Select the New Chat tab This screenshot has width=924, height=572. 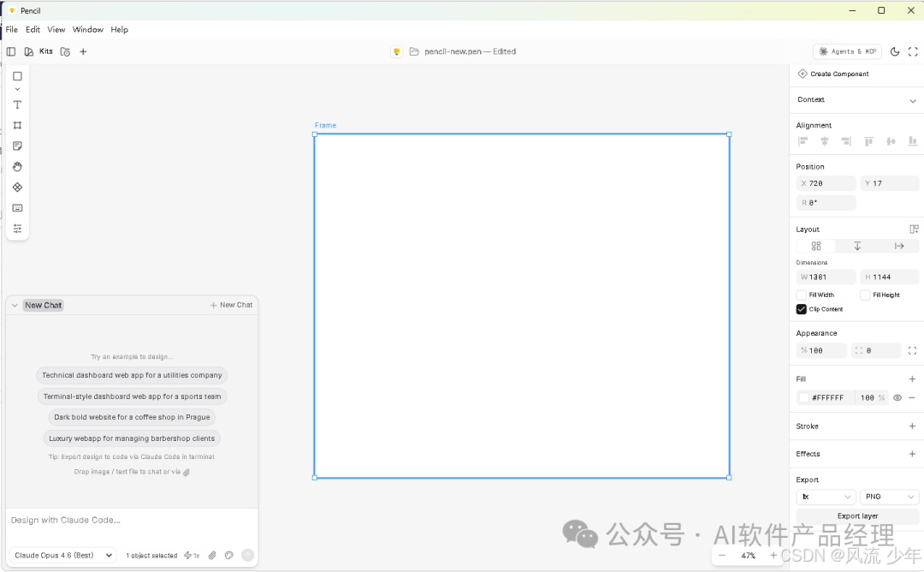click(44, 306)
